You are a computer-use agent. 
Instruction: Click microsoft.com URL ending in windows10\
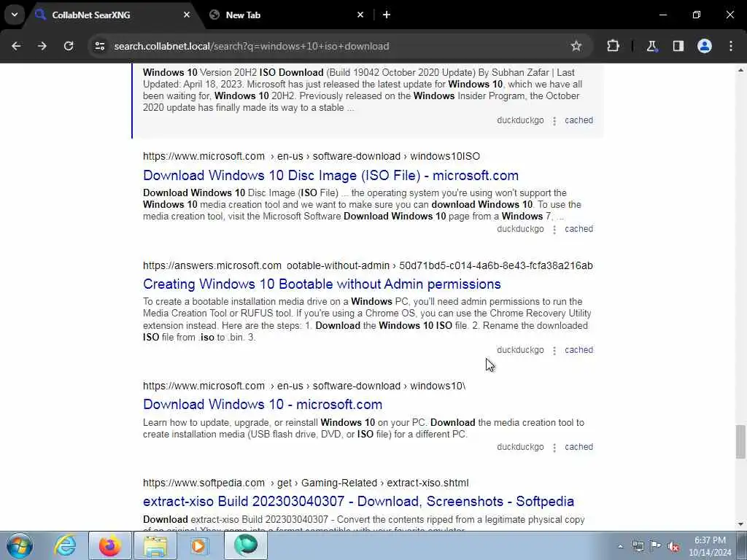click(x=304, y=386)
